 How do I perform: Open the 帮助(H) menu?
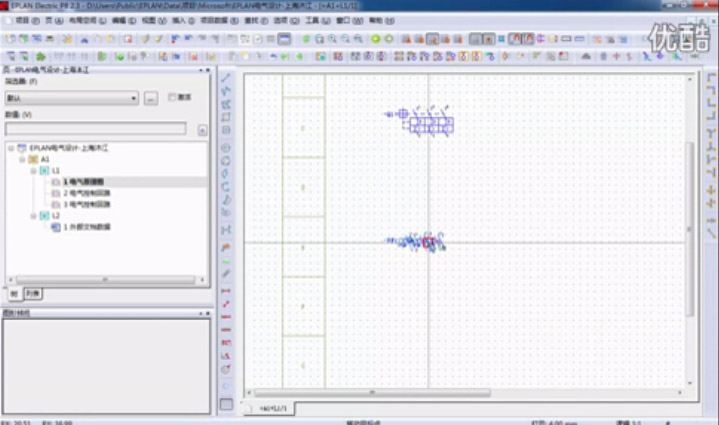tap(382, 21)
